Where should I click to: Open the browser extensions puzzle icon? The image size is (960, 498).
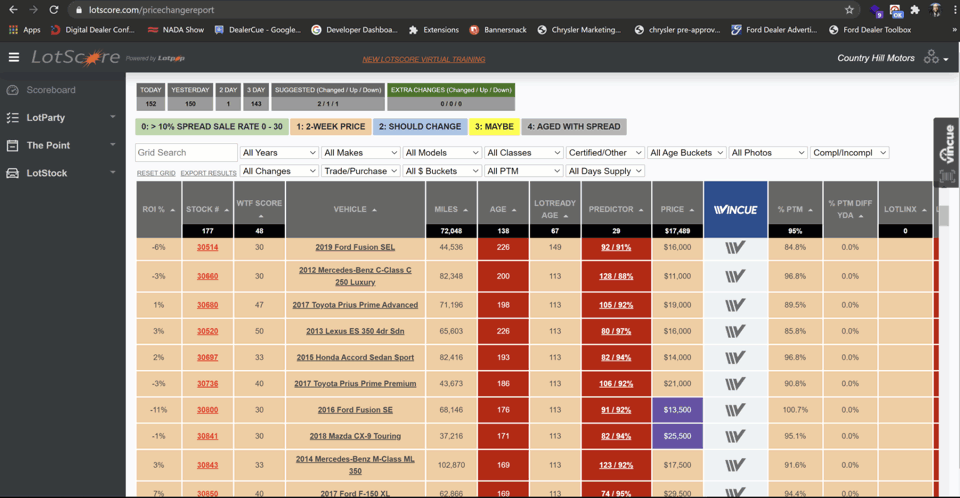click(915, 10)
